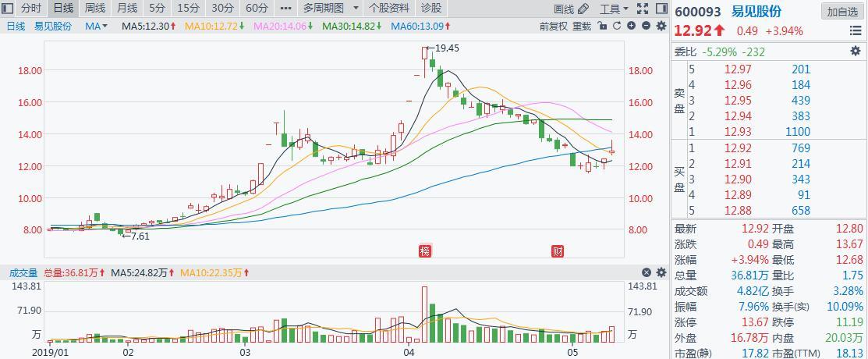This screenshot has height=359, width=868.
Task: Toggle the right quote panel icon
Action: pos(661,9)
